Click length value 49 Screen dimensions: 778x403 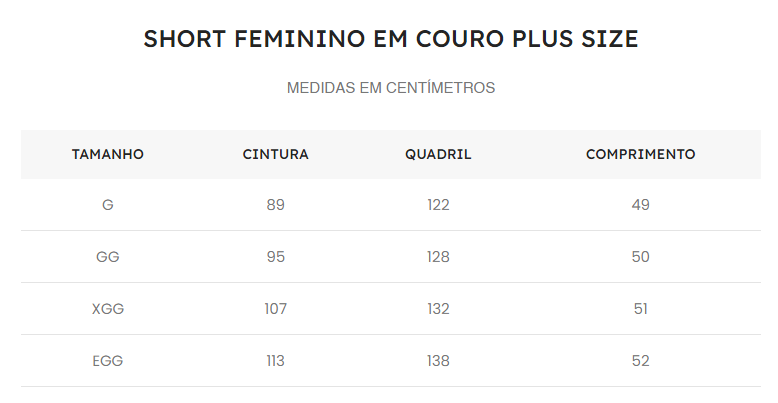pyautogui.click(x=641, y=205)
